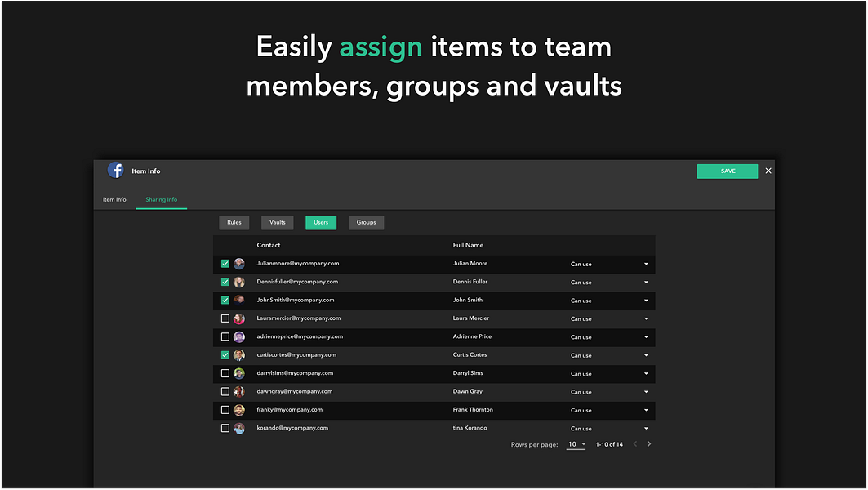Open the permission dropdown for John Smith
The width and height of the screenshot is (868, 490).
[645, 300]
